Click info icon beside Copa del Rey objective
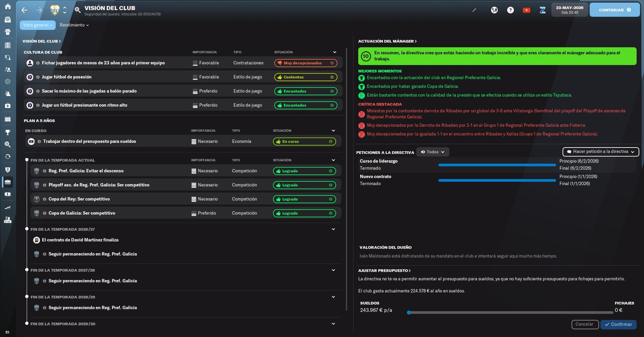 (45, 199)
